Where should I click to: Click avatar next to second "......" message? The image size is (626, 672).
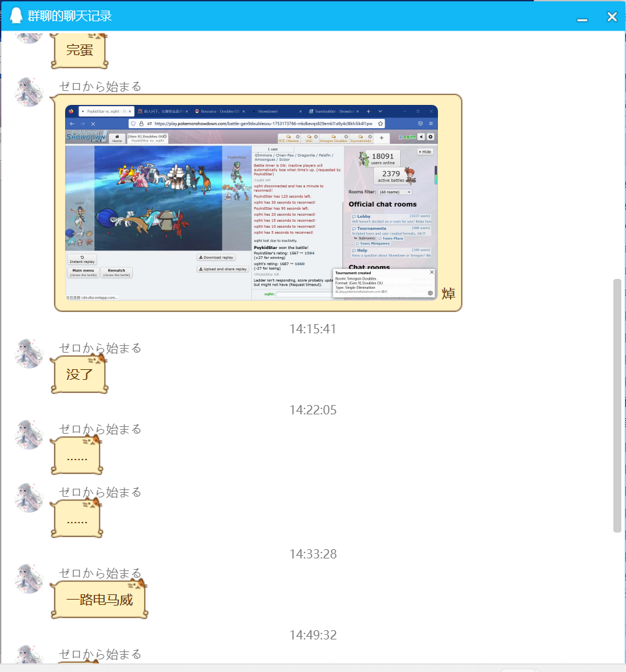29,497
